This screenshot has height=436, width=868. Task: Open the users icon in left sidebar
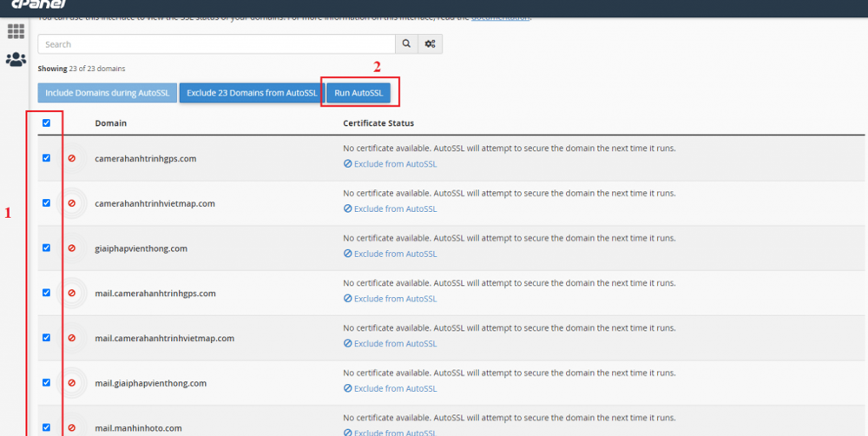point(16,59)
